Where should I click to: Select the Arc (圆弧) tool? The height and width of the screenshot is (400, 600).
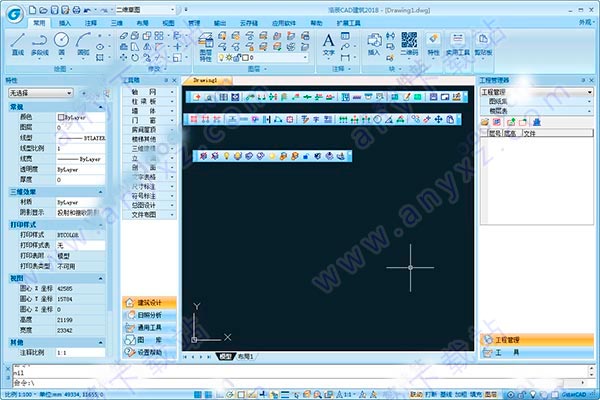click(x=83, y=45)
